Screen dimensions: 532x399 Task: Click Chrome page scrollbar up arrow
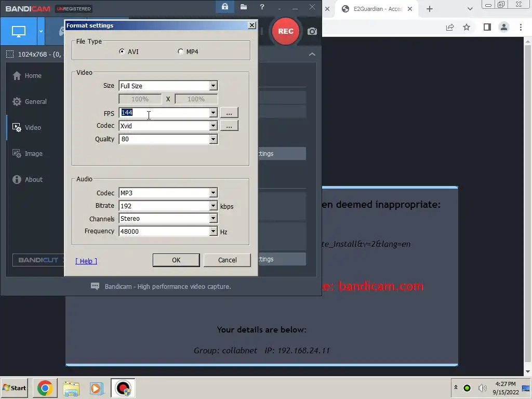click(528, 42)
